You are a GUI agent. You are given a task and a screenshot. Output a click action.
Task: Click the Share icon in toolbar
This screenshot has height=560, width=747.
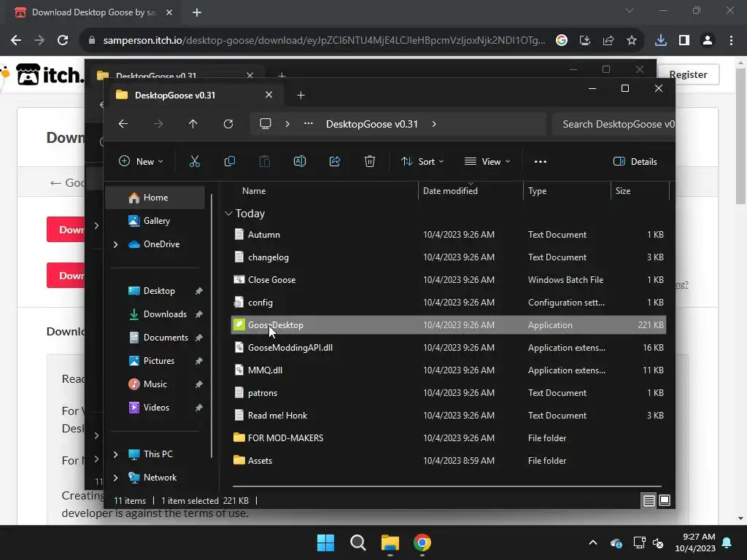coord(335,161)
